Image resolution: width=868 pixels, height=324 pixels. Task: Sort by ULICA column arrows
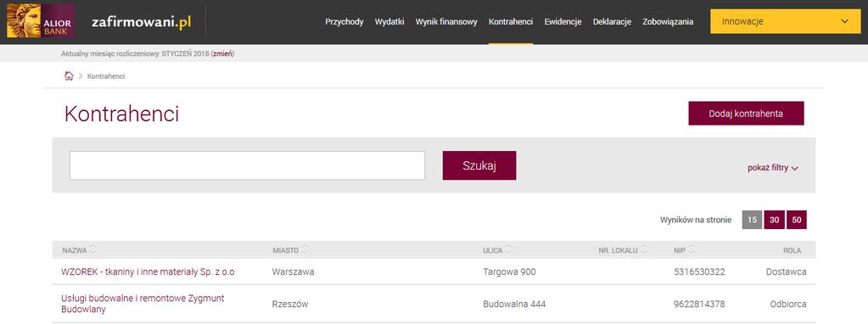tap(509, 250)
